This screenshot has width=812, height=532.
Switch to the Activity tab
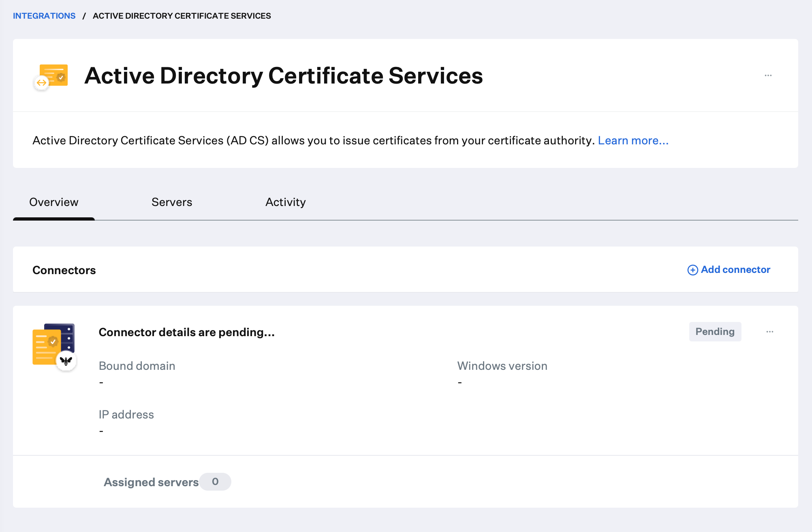[x=286, y=202]
